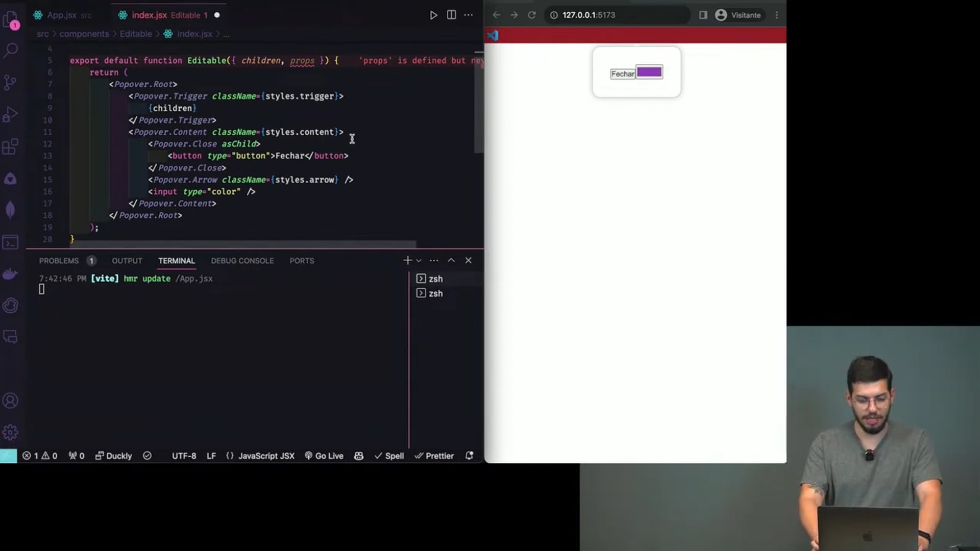
Task: Open the Extensions view
Action: [x=10, y=146]
